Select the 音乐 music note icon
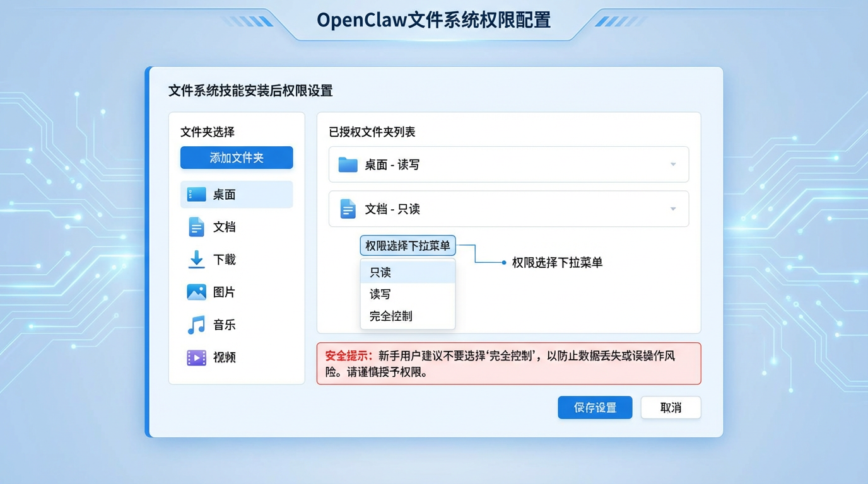 [196, 325]
